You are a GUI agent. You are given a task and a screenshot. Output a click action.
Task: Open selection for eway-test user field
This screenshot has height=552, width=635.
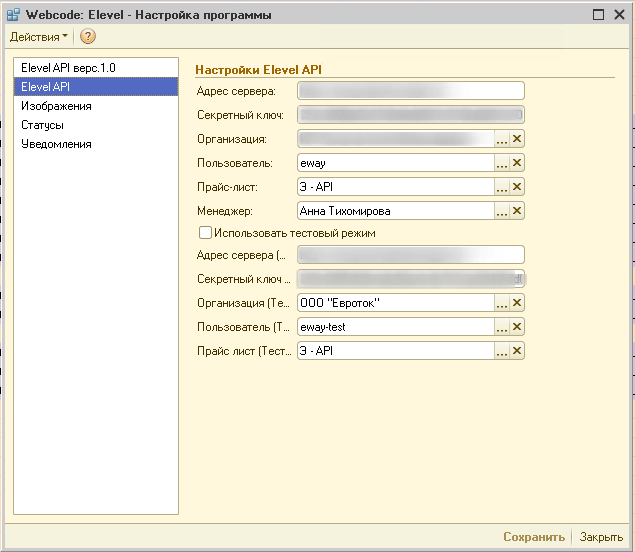point(502,327)
